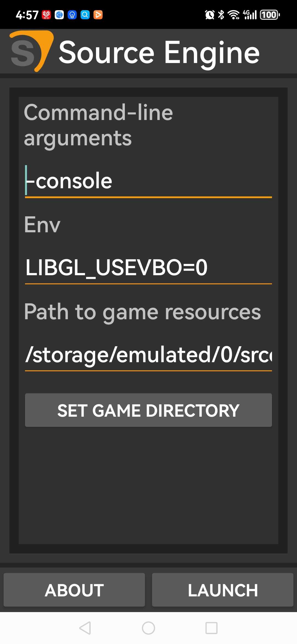Tap the blue lightbulb notification icon
This screenshot has width=297, height=644.
click(x=72, y=15)
